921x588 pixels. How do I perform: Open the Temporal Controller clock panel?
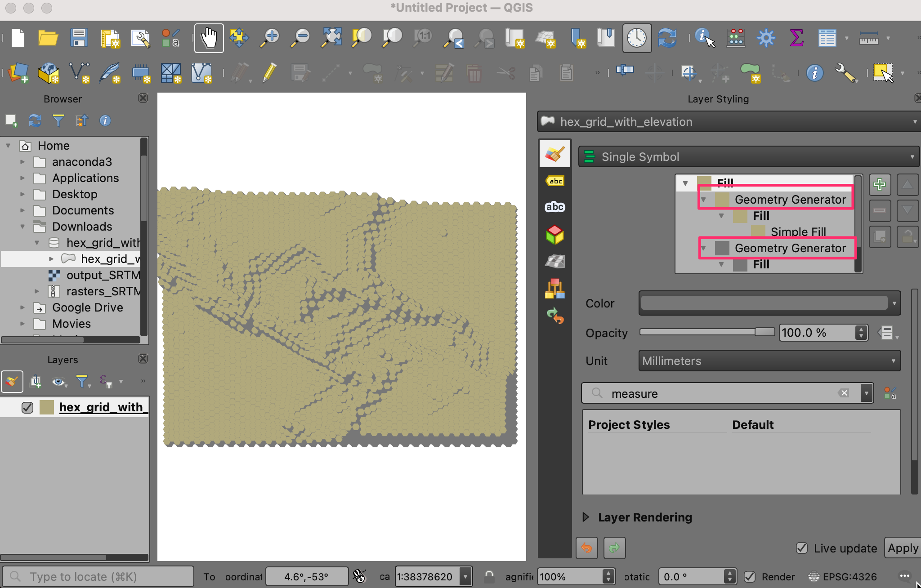[x=637, y=38]
